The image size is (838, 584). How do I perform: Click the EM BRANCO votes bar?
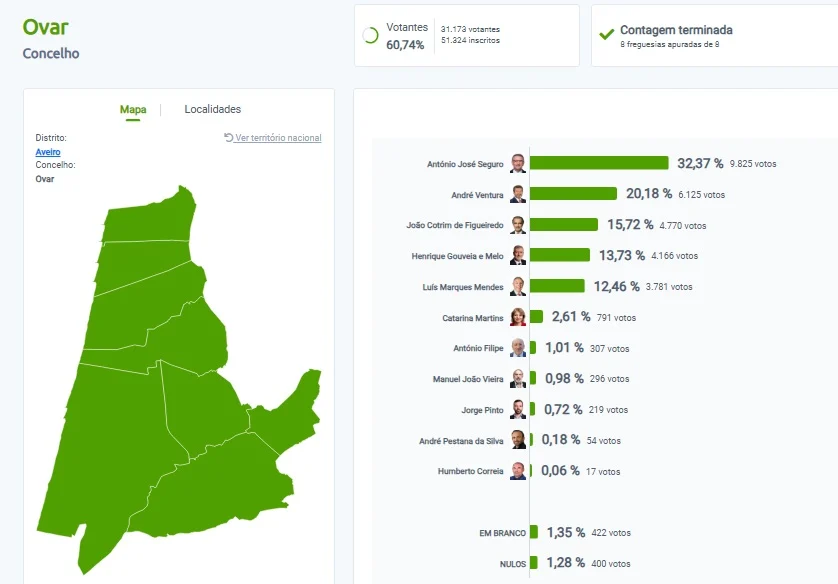click(x=534, y=532)
